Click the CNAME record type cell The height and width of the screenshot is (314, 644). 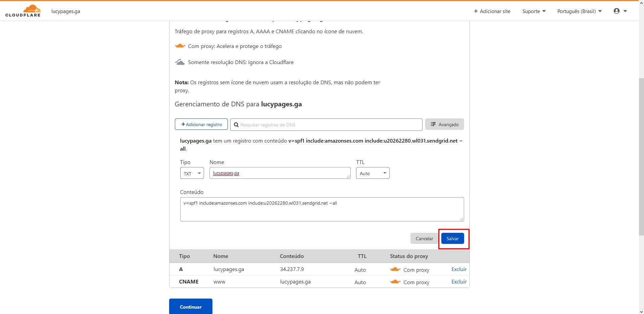point(189,281)
